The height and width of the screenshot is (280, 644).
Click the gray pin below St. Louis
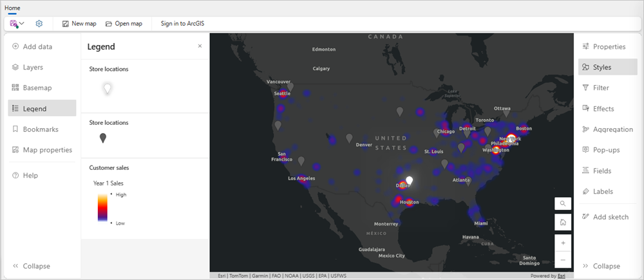444,163
